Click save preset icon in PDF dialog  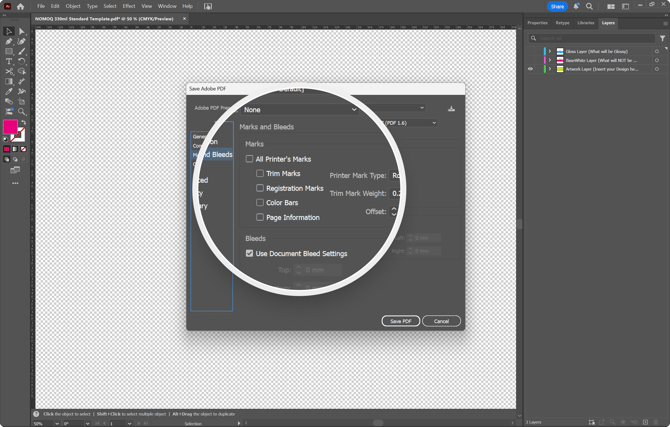pyautogui.click(x=451, y=109)
